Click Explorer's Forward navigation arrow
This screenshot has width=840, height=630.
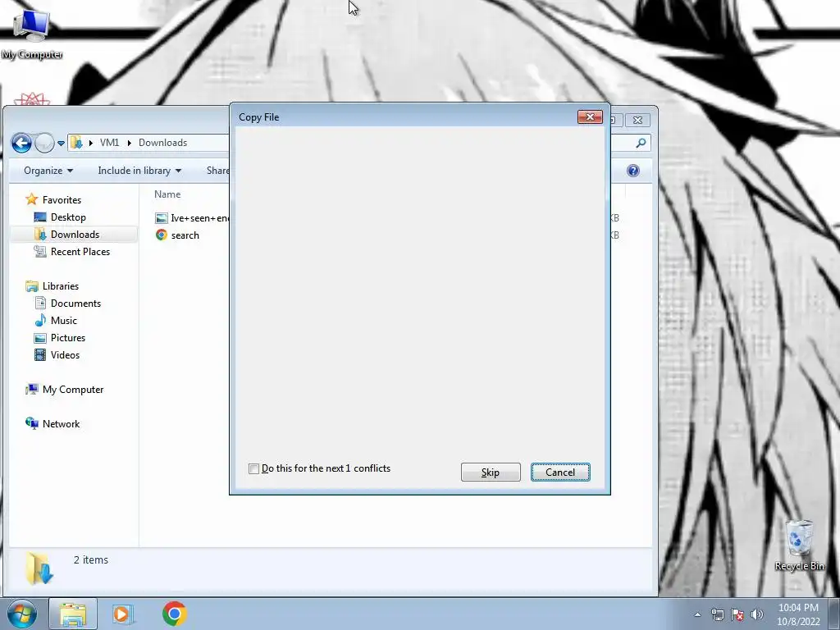tap(44, 143)
